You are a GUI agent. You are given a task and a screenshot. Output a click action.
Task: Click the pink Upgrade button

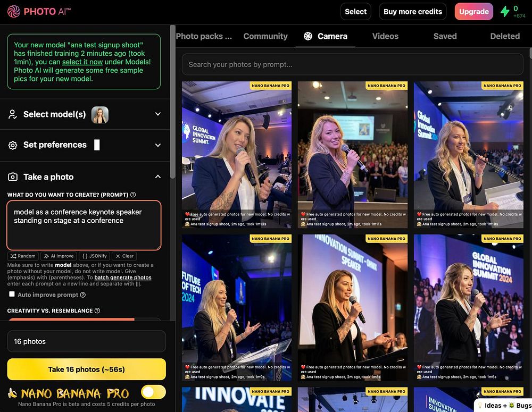pyautogui.click(x=473, y=12)
